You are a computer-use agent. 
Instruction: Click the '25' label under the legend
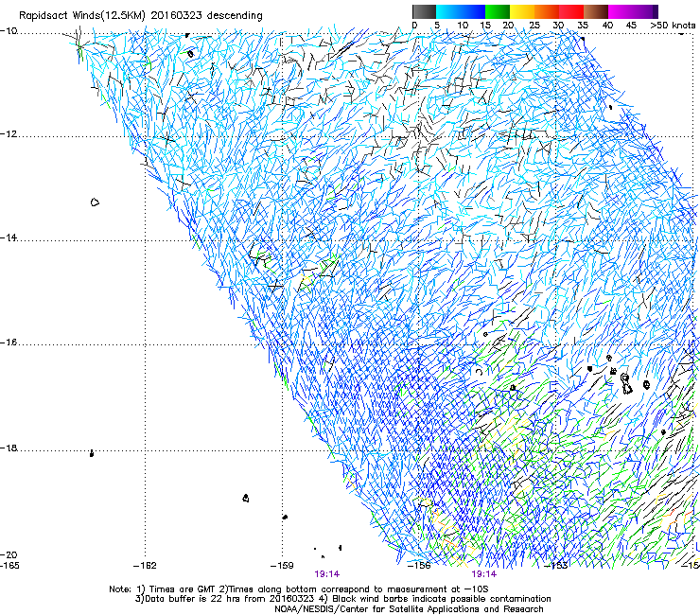534,26
